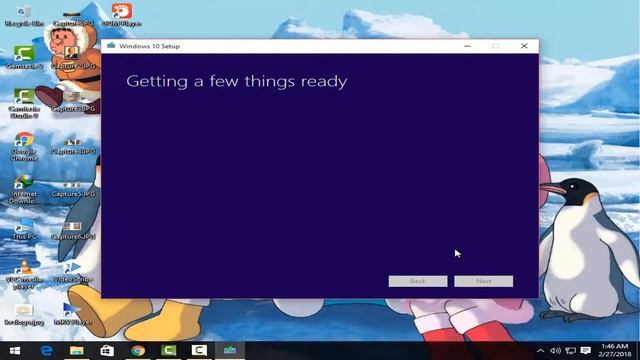Switch to Chrome on the taskbar

click(138, 351)
